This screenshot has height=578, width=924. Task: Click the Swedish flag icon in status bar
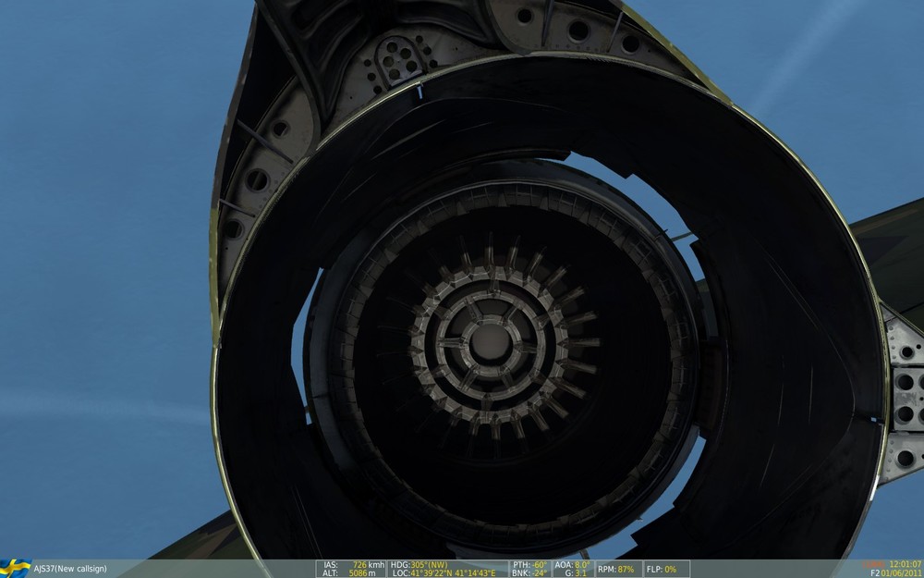point(16,569)
